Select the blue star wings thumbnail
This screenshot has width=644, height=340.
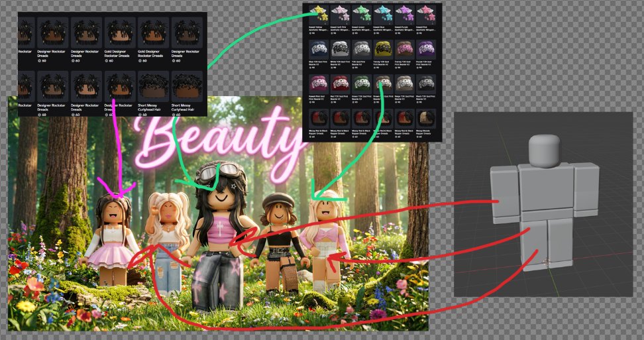[383, 15]
